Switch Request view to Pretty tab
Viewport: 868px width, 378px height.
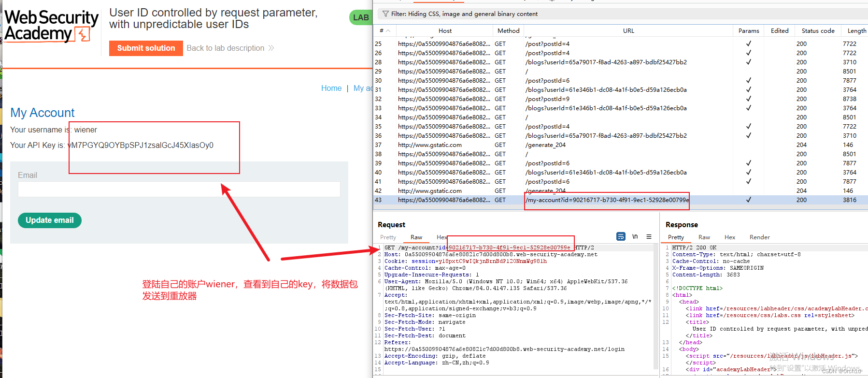pyautogui.click(x=388, y=237)
